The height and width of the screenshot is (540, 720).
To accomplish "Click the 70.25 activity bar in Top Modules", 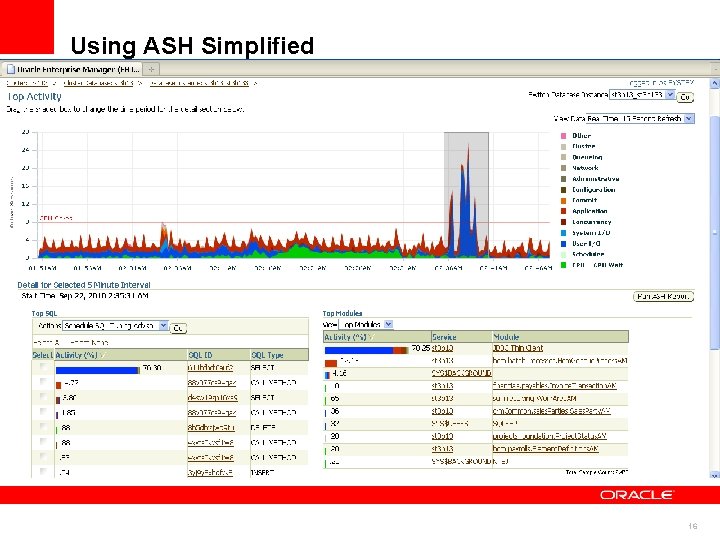I will pos(366,350).
